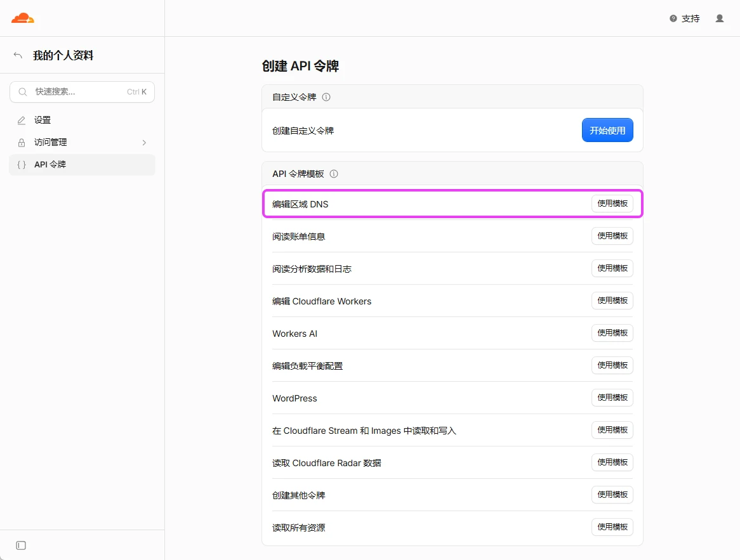Click 开始使用 to create custom token
The width and height of the screenshot is (740, 560).
pos(607,130)
